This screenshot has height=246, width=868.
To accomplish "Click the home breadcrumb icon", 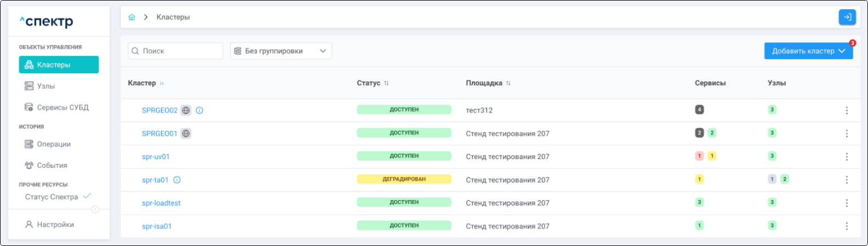I will (132, 17).
